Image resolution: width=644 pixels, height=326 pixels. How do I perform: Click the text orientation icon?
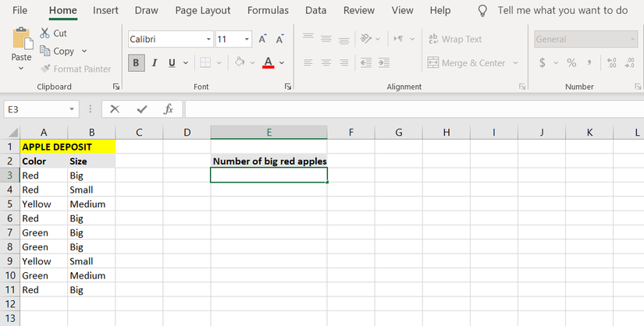pyautogui.click(x=365, y=38)
